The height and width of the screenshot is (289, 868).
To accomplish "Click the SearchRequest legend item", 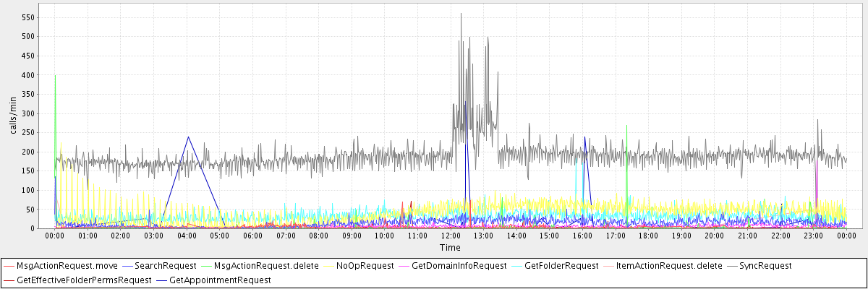I will [x=166, y=267].
